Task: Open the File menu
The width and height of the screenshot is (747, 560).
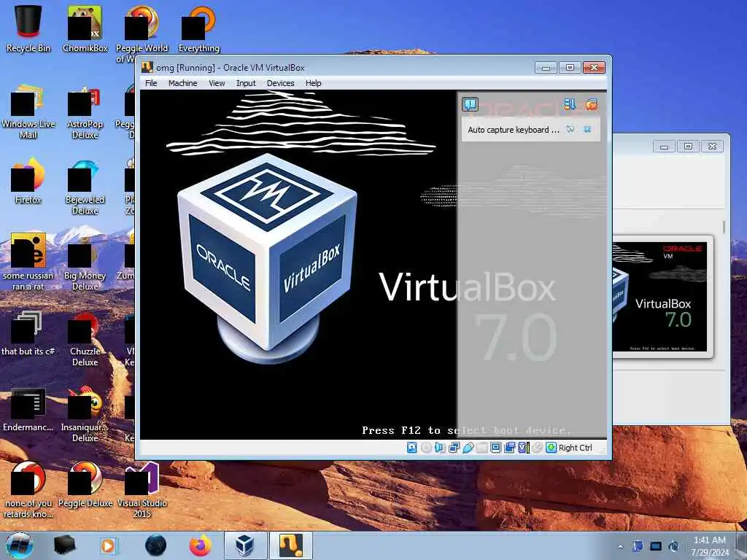Action: 151,83
